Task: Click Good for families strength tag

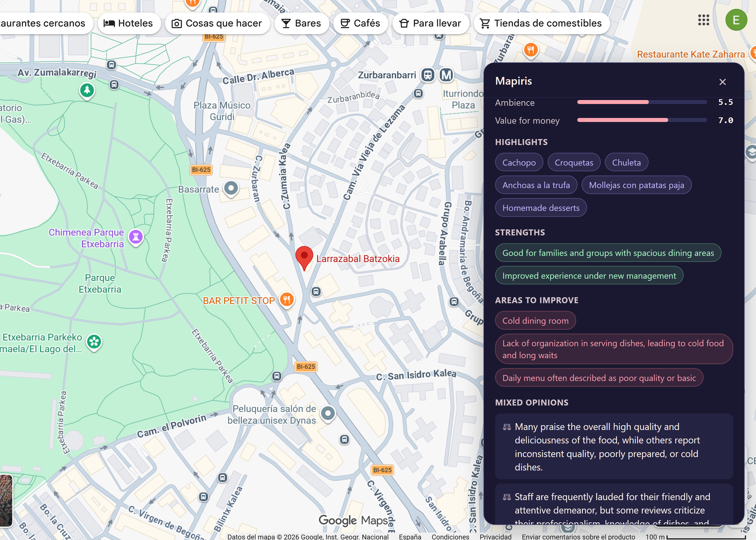Action: point(608,253)
